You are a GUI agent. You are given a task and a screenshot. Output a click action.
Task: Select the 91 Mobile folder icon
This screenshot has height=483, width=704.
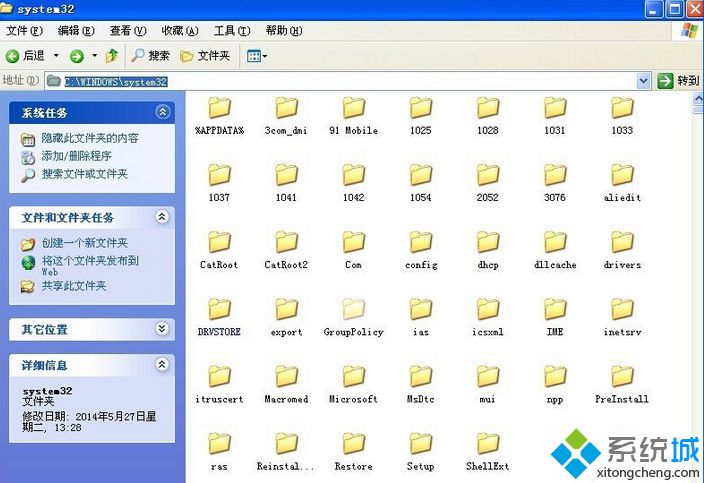point(354,108)
